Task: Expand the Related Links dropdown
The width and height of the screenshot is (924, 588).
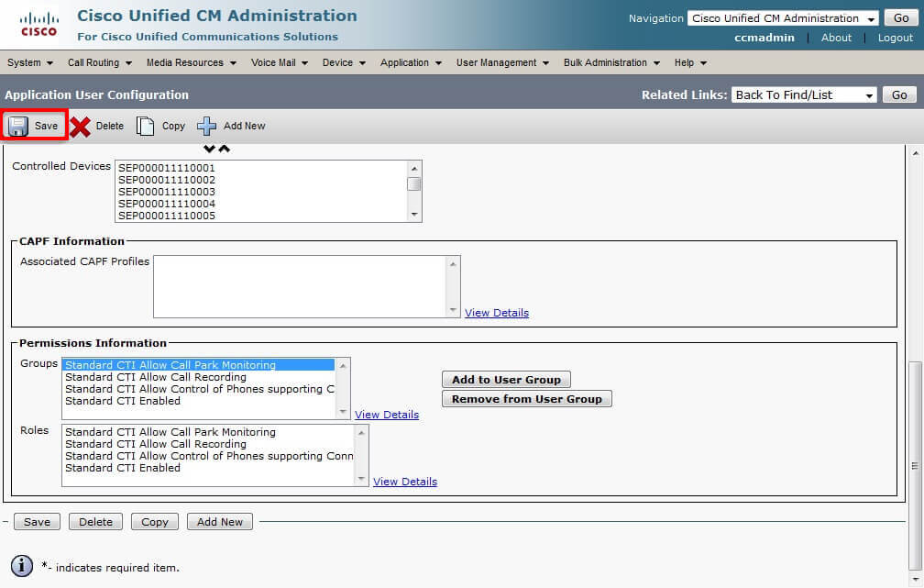Action: coord(804,95)
